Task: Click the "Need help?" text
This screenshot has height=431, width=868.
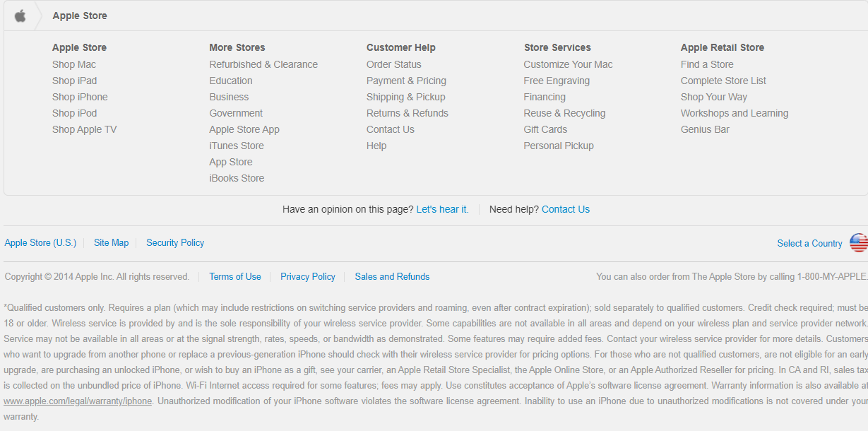Action: pyautogui.click(x=514, y=209)
